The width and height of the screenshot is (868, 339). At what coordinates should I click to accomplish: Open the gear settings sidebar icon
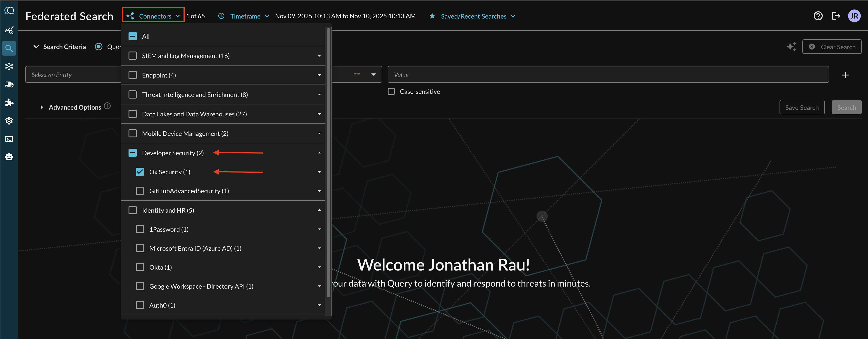pos(9,120)
